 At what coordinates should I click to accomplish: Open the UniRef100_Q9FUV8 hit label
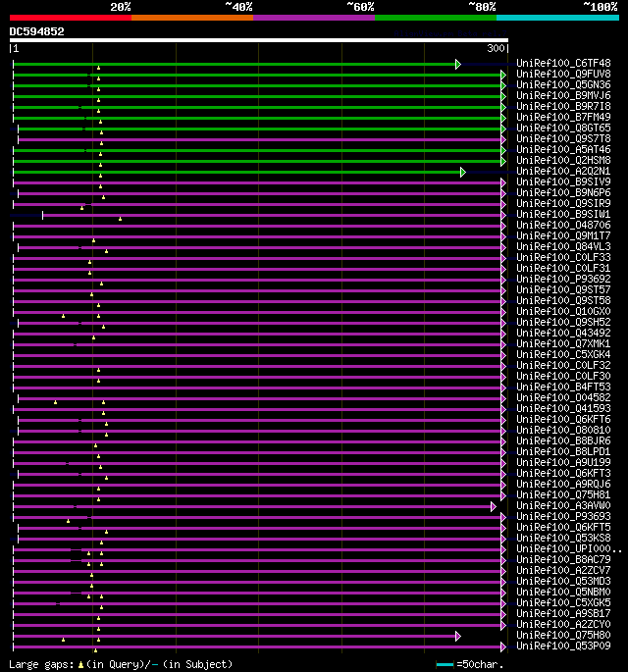563,74
